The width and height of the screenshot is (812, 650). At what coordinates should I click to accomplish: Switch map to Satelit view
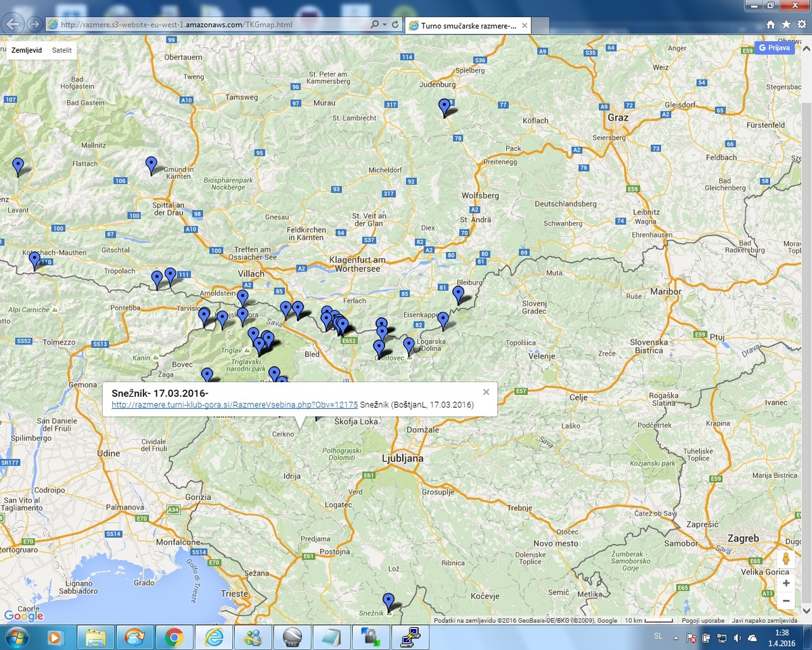point(62,50)
